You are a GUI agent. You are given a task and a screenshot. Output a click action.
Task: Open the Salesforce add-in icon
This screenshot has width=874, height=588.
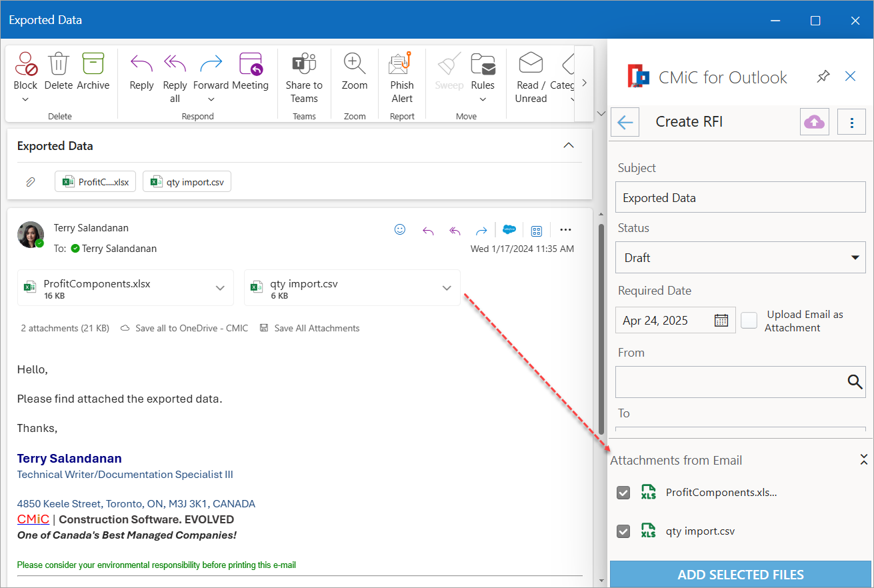[x=509, y=229]
